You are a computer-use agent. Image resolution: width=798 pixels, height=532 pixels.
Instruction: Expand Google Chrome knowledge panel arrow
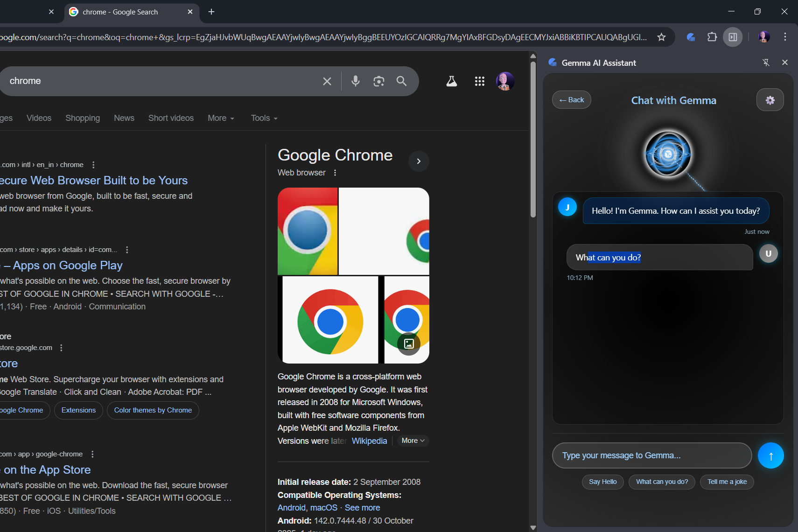click(x=419, y=161)
